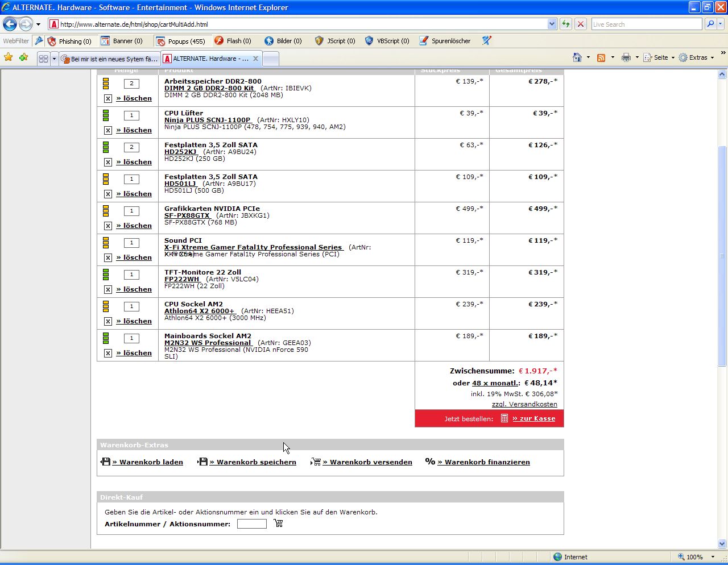The width and height of the screenshot is (728, 565).
Task: Click the zur Kasse checkout link
Action: coord(533,418)
